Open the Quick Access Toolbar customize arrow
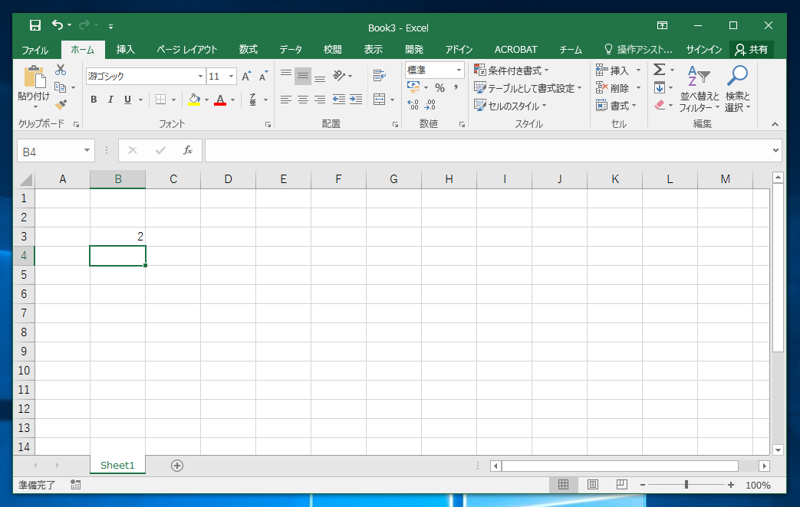This screenshot has height=507, width=800. click(x=111, y=26)
